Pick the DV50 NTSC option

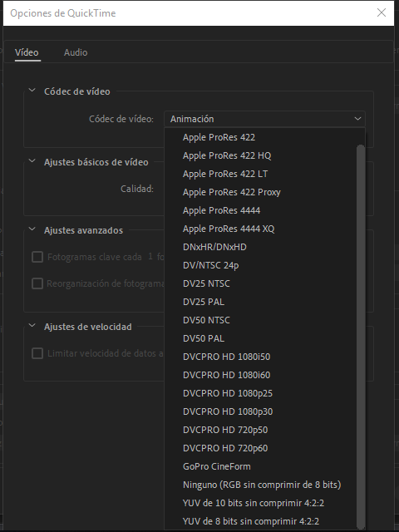coord(260,321)
